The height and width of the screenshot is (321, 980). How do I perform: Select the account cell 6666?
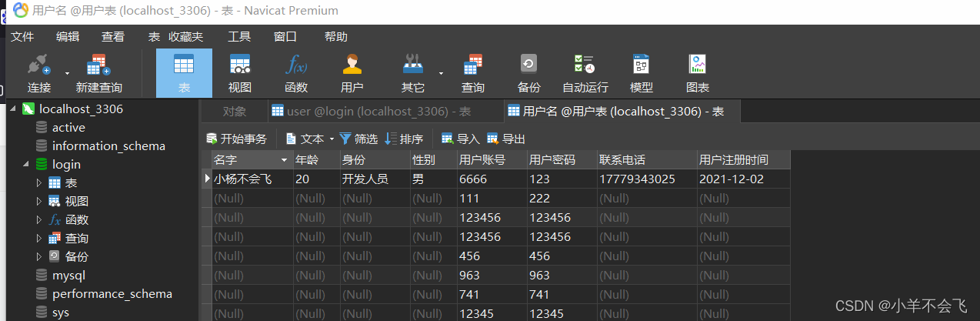pyautogui.click(x=492, y=179)
